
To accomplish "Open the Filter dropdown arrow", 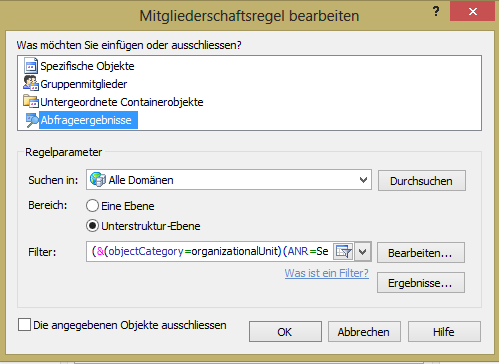I will pyautogui.click(x=363, y=251).
